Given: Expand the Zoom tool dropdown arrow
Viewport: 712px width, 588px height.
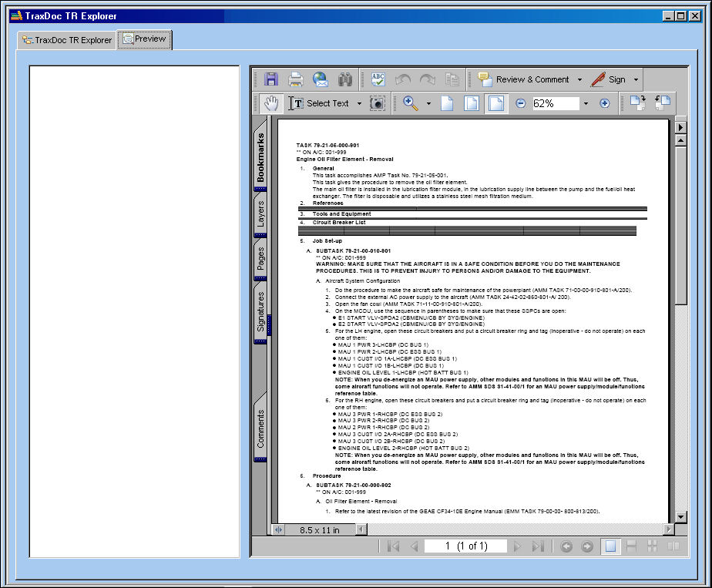Looking at the screenshot, I should click(428, 103).
